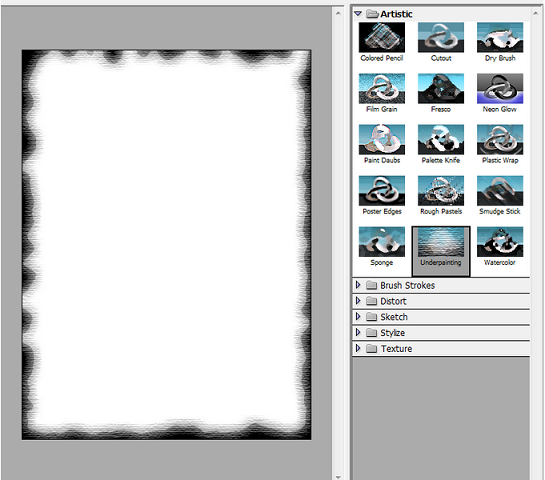This screenshot has width=545, height=480.
Task: Select the Rough Pastels filter
Action: (441, 190)
